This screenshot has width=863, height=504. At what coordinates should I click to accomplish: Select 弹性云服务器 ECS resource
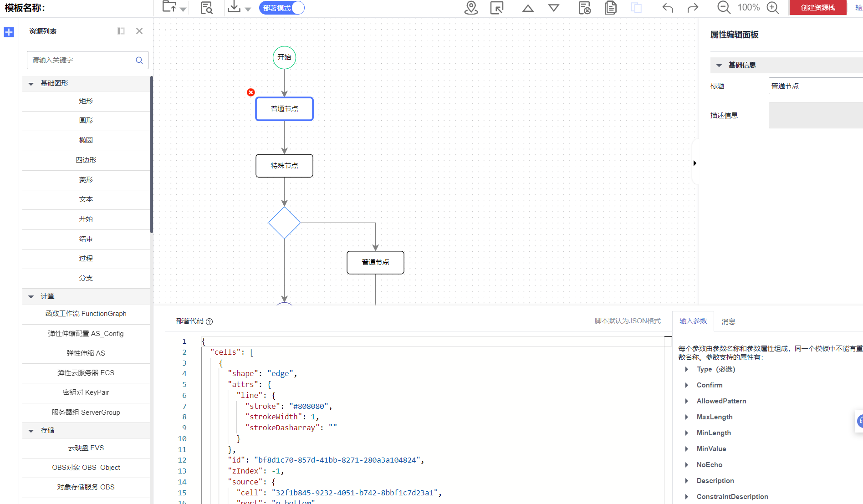pyautogui.click(x=86, y=373)
